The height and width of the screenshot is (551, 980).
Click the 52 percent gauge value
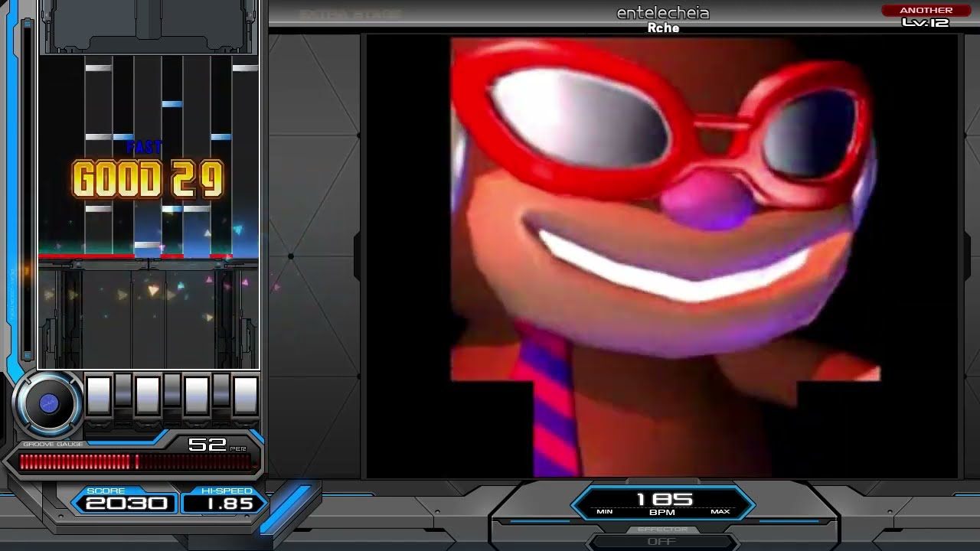[207, 445]
